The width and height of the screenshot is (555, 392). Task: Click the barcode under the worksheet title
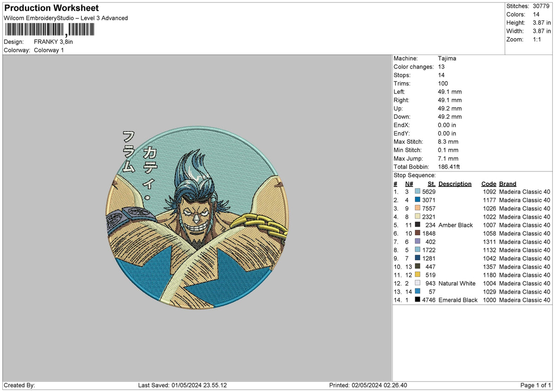(49, 30)
